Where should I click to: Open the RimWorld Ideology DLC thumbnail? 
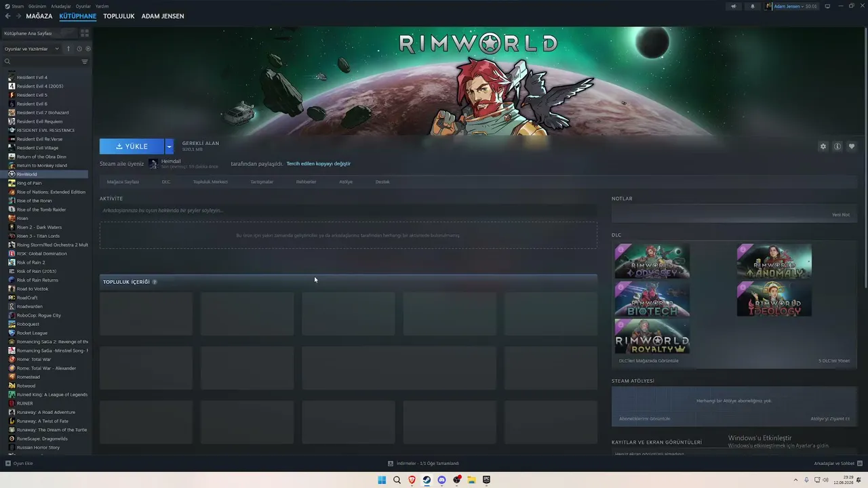[x=774, y=299]
